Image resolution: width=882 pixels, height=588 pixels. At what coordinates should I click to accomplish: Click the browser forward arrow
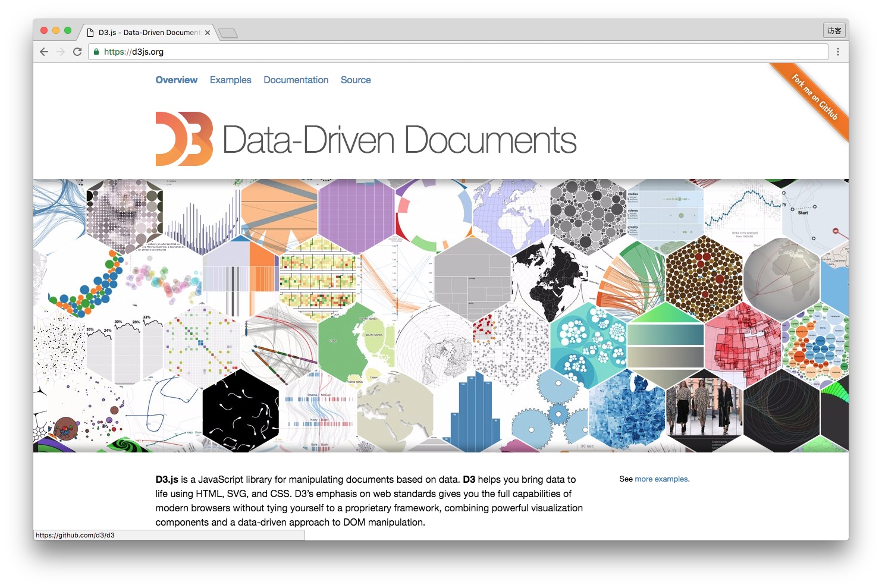[x=61, y=52]
